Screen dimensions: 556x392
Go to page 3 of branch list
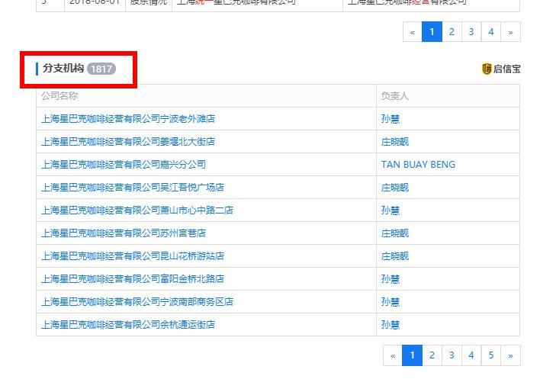pos(452,355)
